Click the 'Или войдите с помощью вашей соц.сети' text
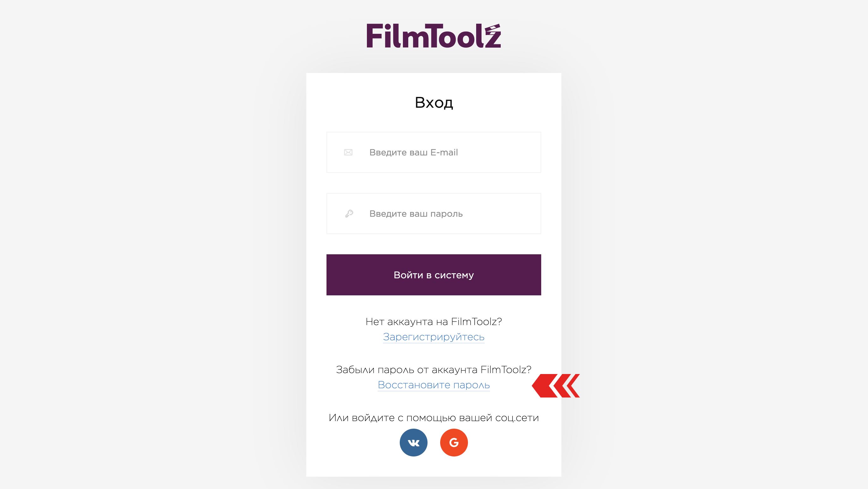This screenshot has width=868, height=489. 434,418
